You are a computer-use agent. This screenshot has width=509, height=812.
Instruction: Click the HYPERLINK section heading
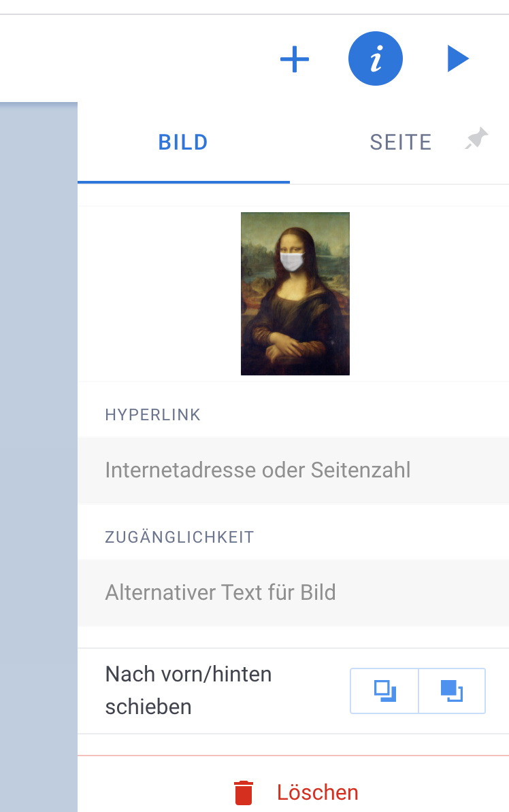153,415
